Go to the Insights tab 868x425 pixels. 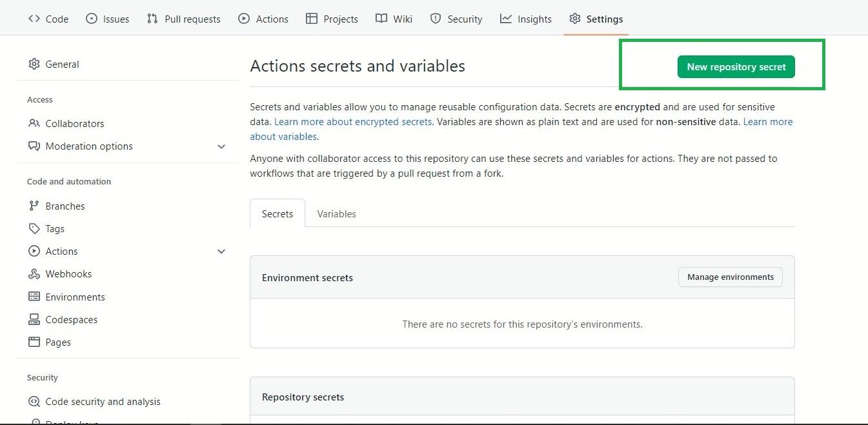pos(526,19)
